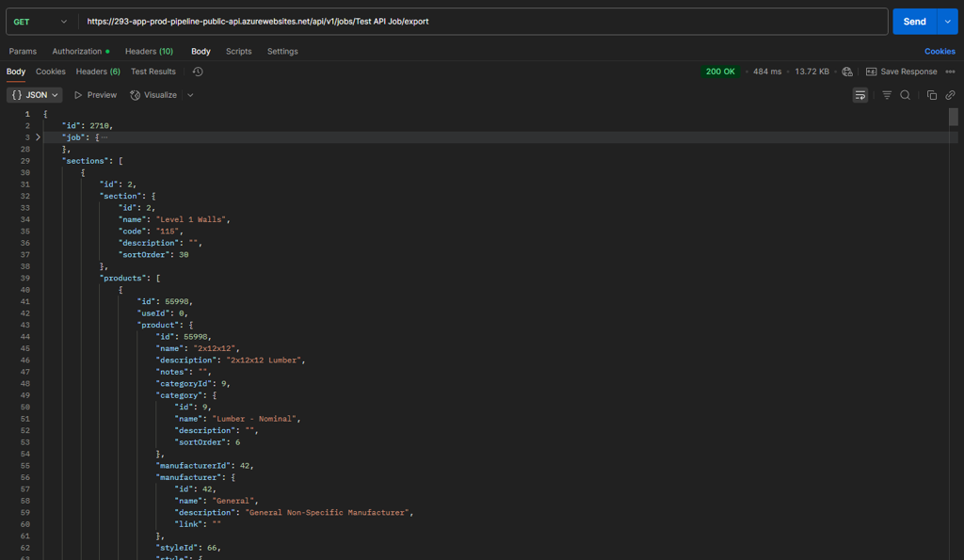The image size is (964, 560).
Task: Click the request URL input field
Action: pyautogui.click(x=480, y=22)
